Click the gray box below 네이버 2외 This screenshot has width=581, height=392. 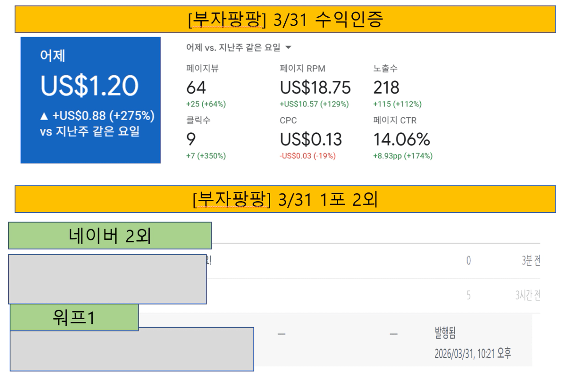click(107, 279)
